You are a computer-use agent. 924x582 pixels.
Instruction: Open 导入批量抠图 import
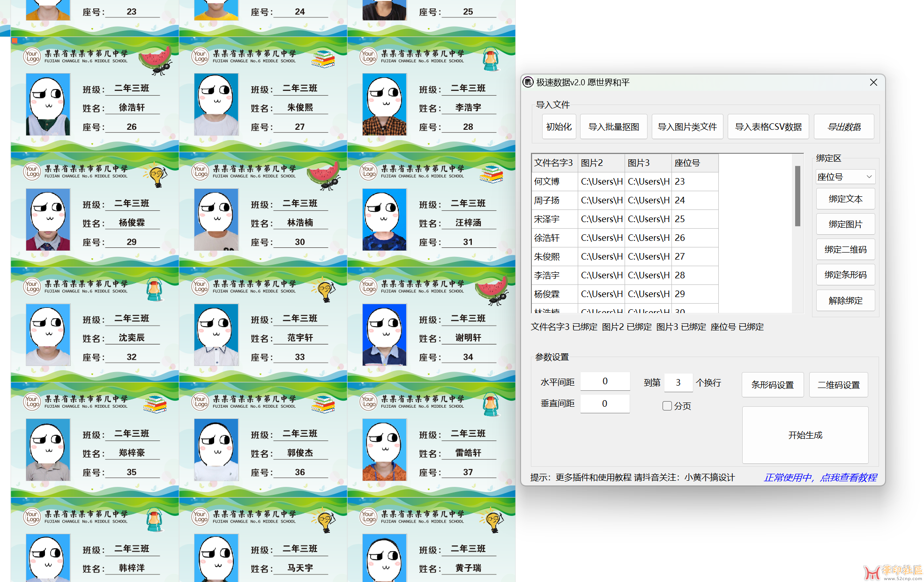(x=613, y=127)
